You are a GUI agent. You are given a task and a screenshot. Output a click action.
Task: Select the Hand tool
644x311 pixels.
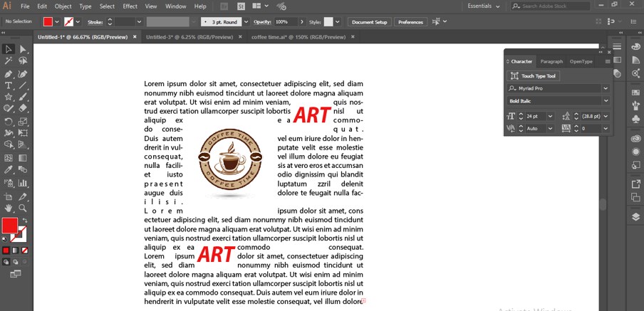(x=9, y=208)
